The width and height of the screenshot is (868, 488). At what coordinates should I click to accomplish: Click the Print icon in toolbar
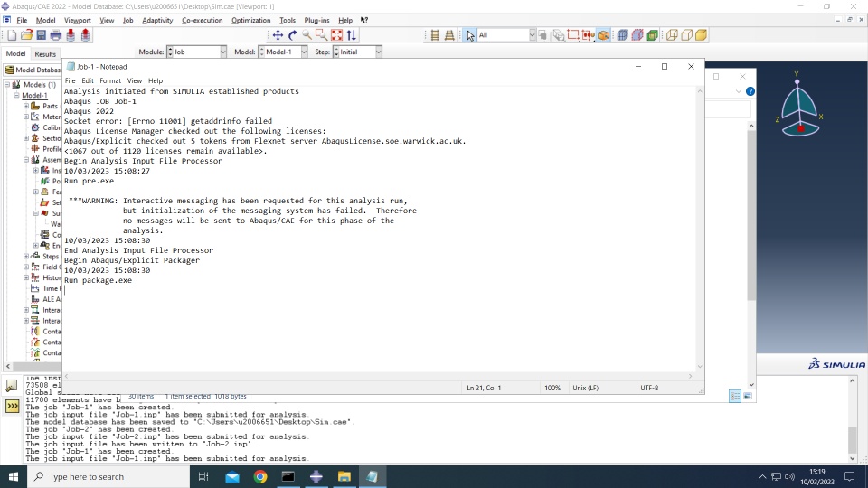pyautogui.click(x=56, y=35)
